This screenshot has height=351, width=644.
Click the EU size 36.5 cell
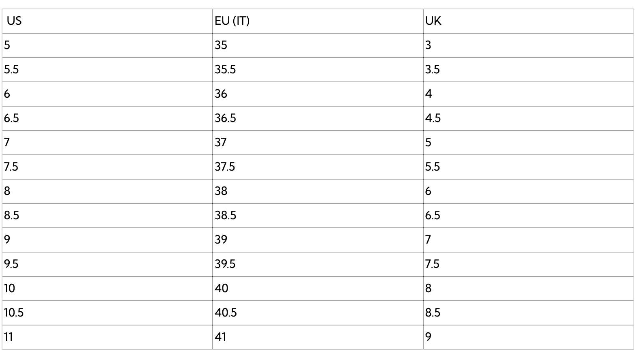226,118
